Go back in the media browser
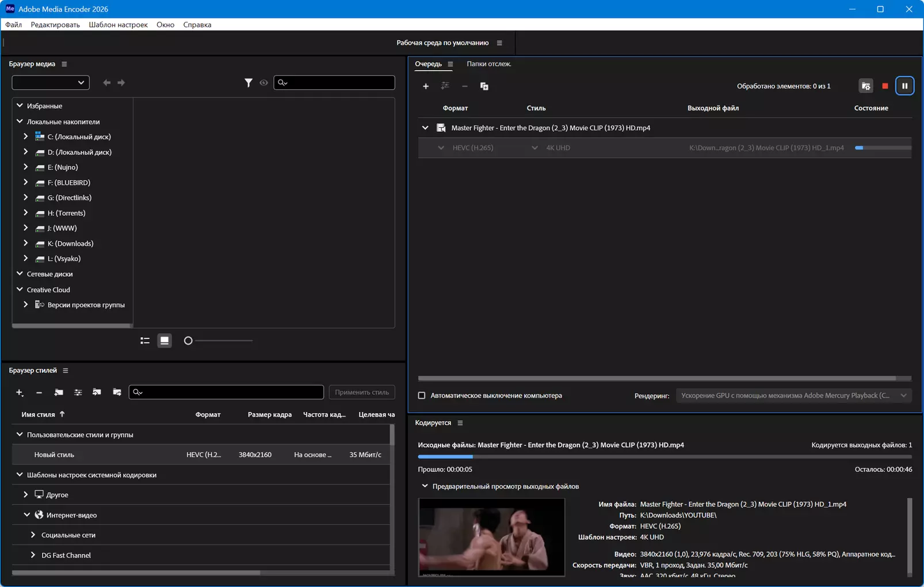Image resolution: width=924 pixels, height=587 pixels. (x=106, y=83)
